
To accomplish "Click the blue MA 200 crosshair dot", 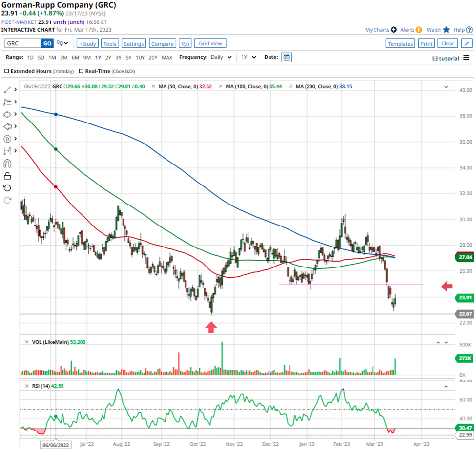I will click(56, 114).
